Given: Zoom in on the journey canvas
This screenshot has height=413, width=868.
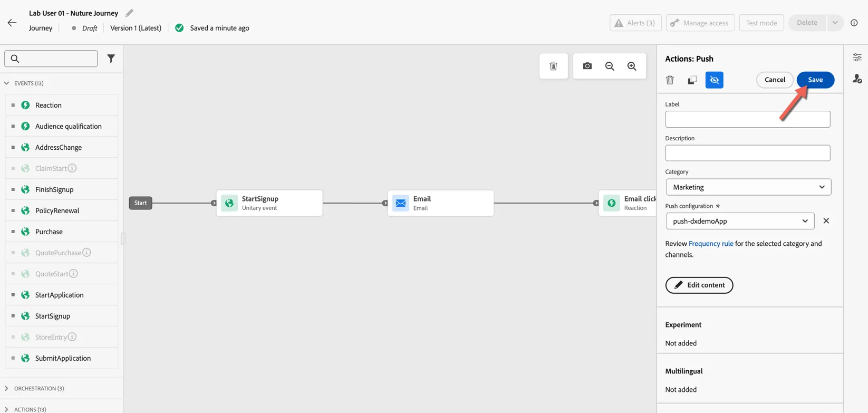Looking at the screenshot, I should [632, 66].
